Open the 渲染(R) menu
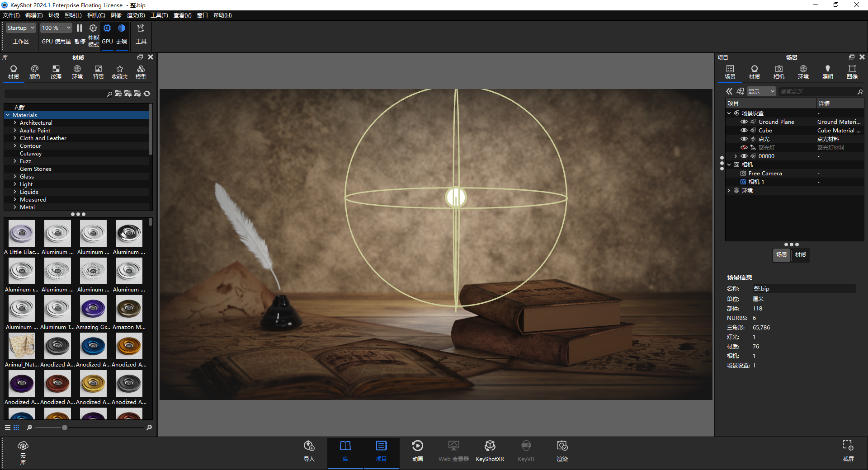This screenshot has width=868, height=470. click(136, 15)
